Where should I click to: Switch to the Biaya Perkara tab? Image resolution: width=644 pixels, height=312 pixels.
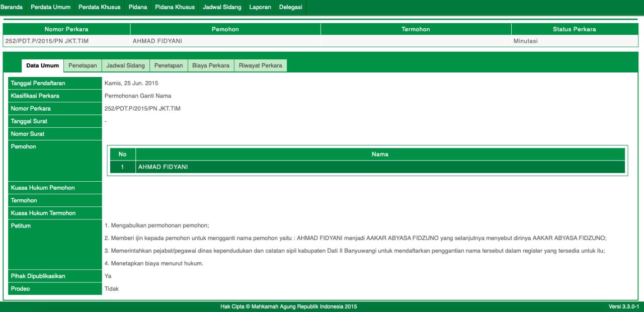tap(211, 65)
